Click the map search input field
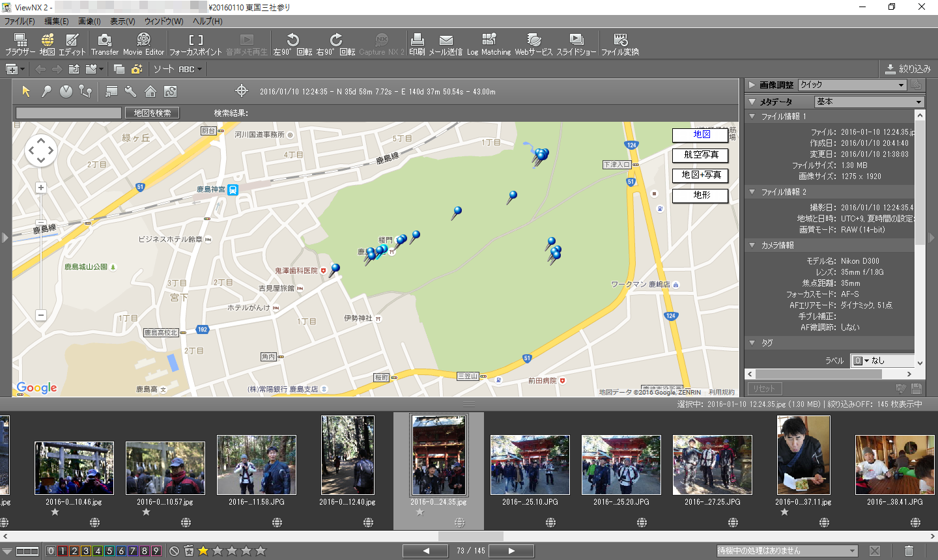 pyautogui.click(x=68, y=113)
